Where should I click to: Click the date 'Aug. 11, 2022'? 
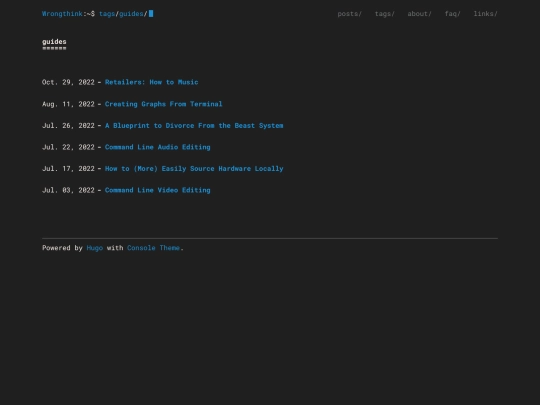coord(68,104)
